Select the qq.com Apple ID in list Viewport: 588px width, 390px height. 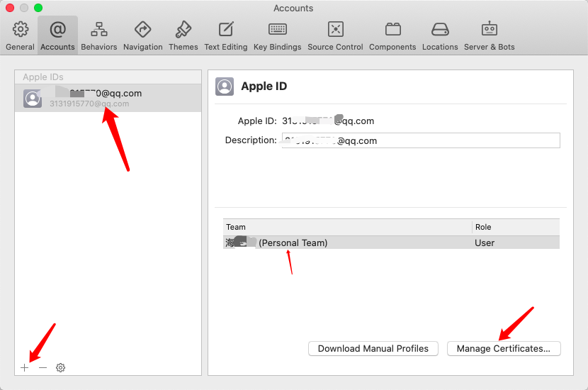click(108, 99)
